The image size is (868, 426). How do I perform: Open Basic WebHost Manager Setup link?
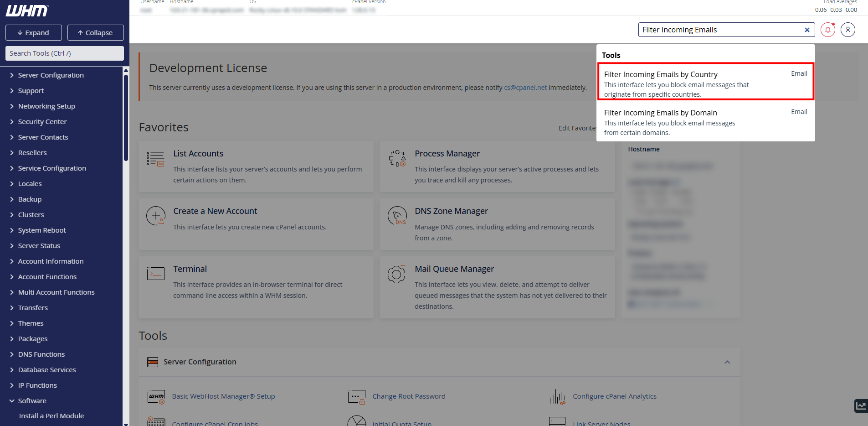tap(223, 396)
